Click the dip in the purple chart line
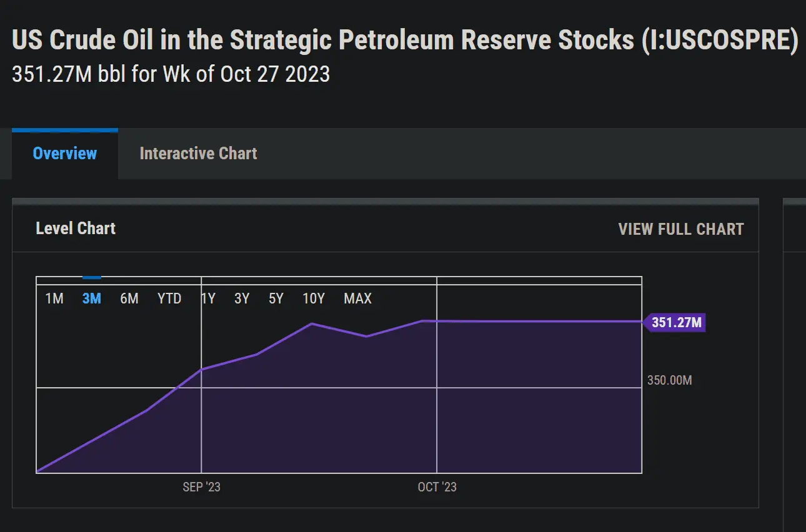806x532 pixels. (x=367, y=336)
